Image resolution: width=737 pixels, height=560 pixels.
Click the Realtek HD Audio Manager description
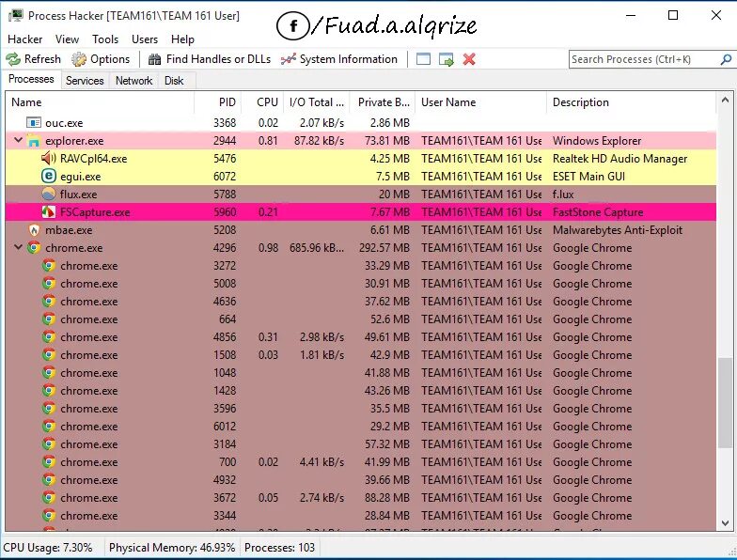click(x=620, y=158)
